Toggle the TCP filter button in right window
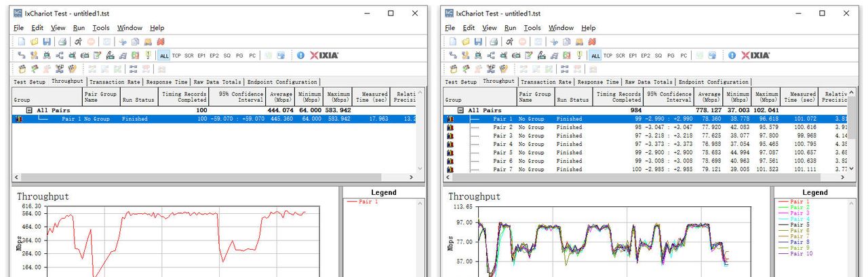Screen dimensions: 868x277 (608, 56)
